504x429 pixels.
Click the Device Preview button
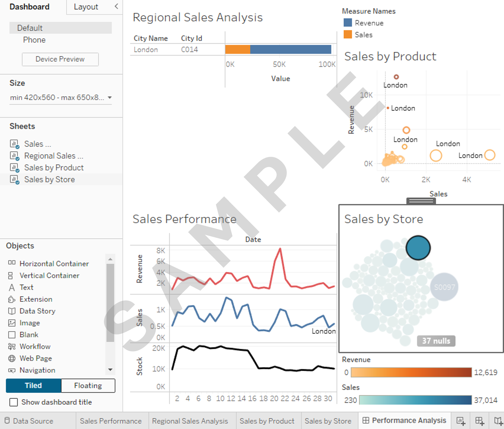click(60, 59)
